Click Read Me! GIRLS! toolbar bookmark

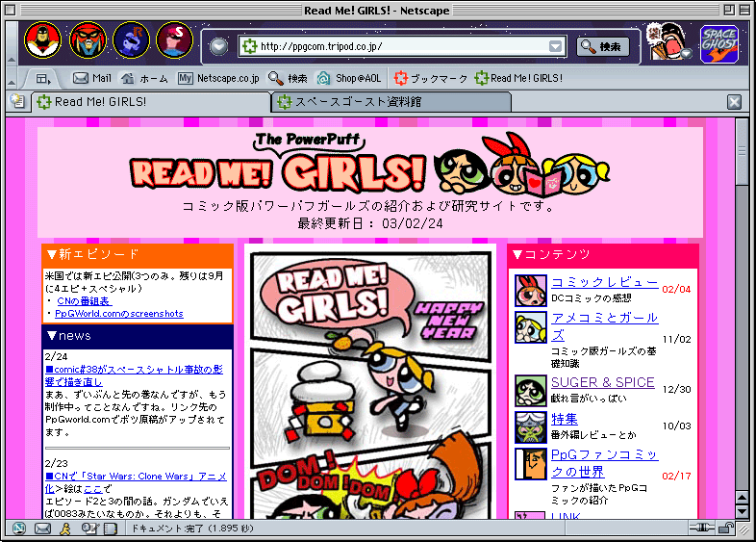point(518,78)
